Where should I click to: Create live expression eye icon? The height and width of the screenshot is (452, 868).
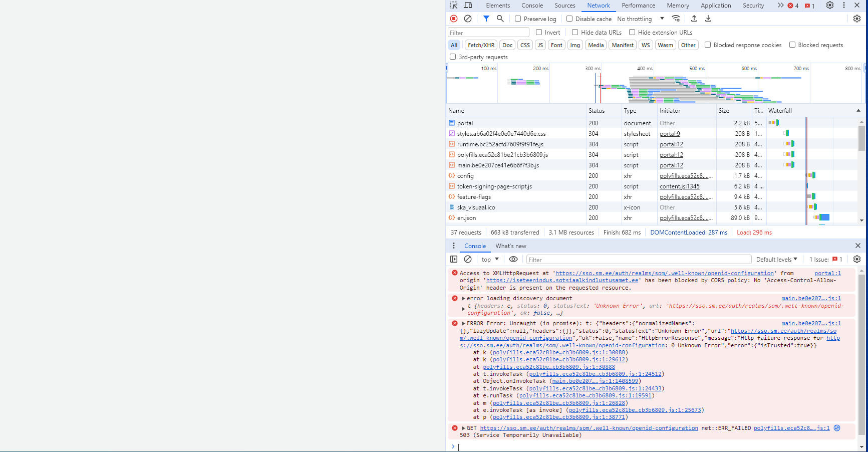pos(513,259)
